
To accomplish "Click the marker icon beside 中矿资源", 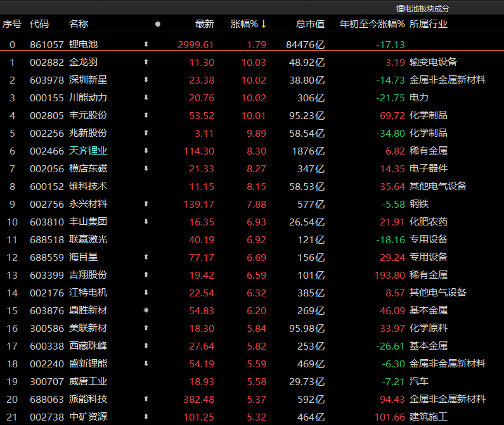I will (146, 417).
